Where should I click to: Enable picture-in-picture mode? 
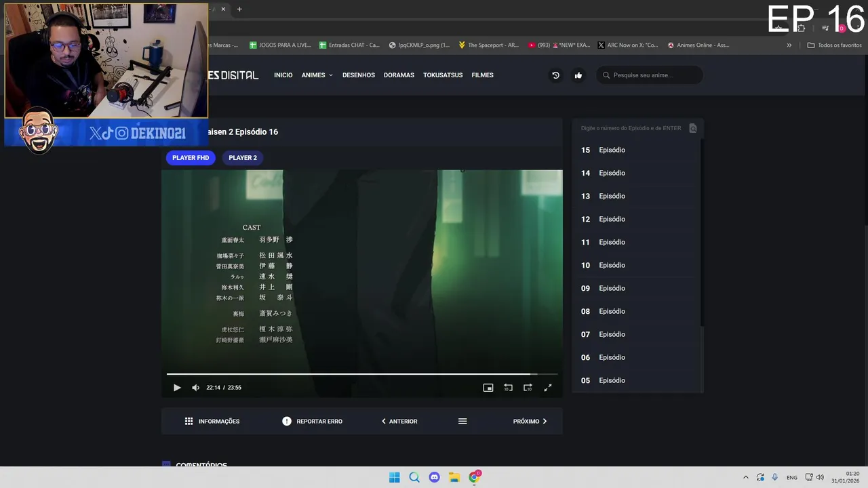[x=488, y=388]
